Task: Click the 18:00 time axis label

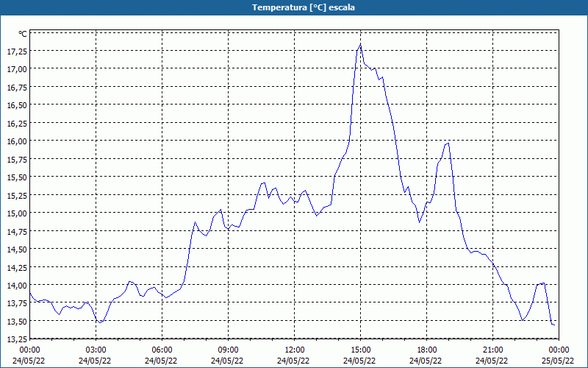Action: pos(426,350)
